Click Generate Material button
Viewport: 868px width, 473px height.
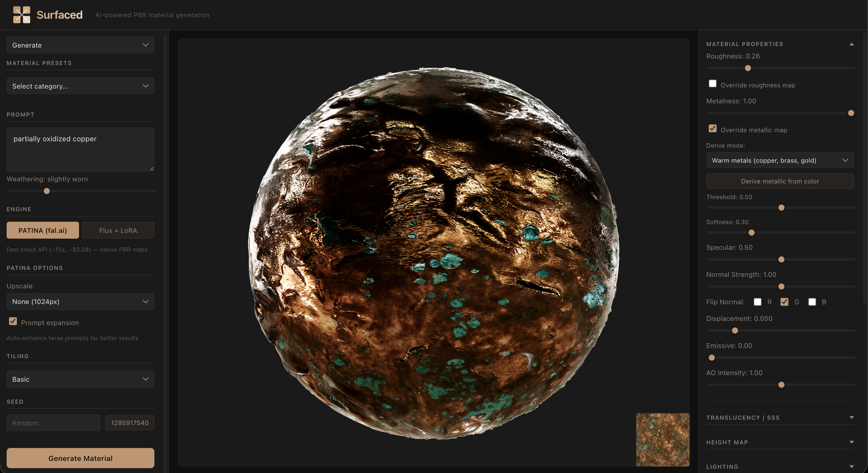(x=80, y=458)
